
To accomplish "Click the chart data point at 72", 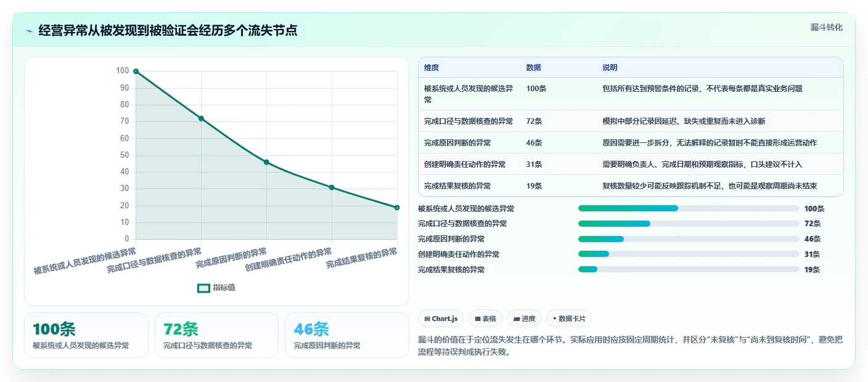I will pyautogui.click(x=201, y=118).
